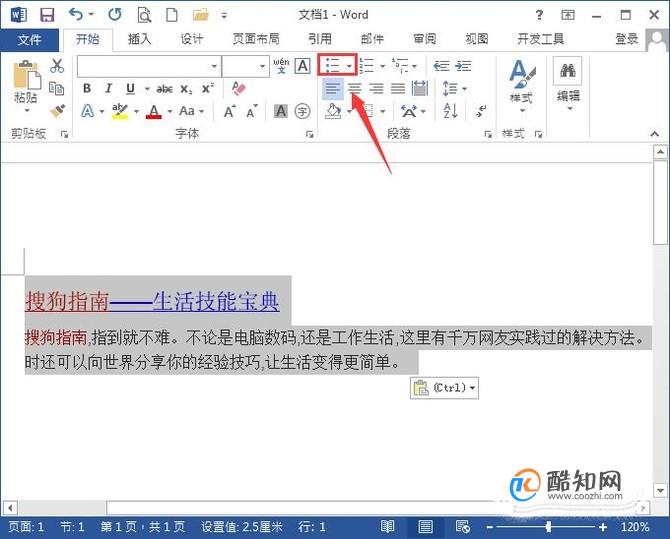Open Word Help question mark
This screenshot has height=539, width=670.
(x=539, y=15)
